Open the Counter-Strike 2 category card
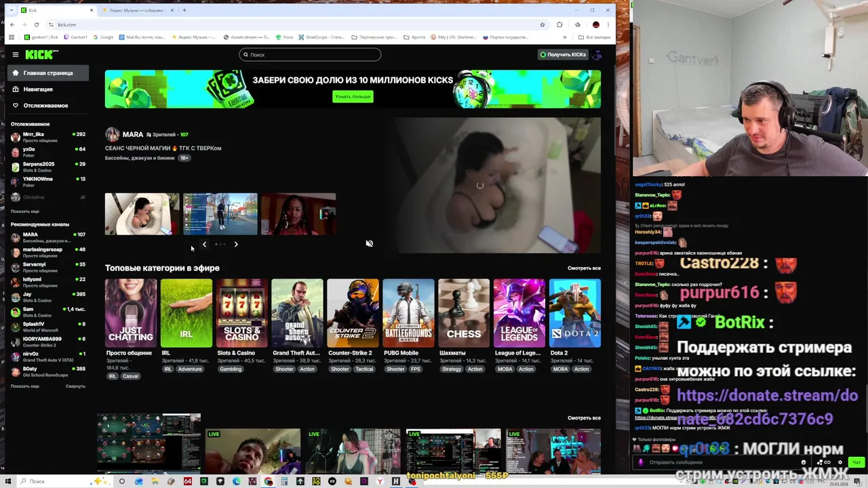 click(x=353, y=313)
